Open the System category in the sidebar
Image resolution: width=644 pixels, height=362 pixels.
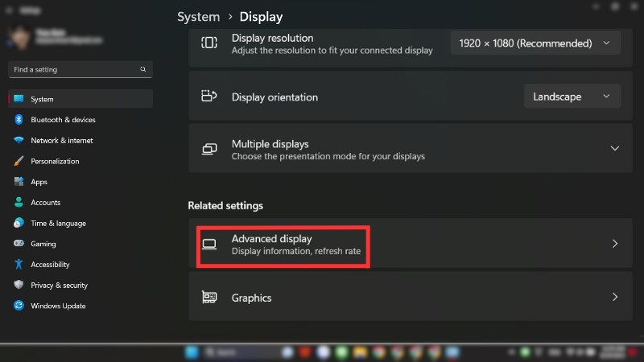pyautogui.click(x=80, y=99)
